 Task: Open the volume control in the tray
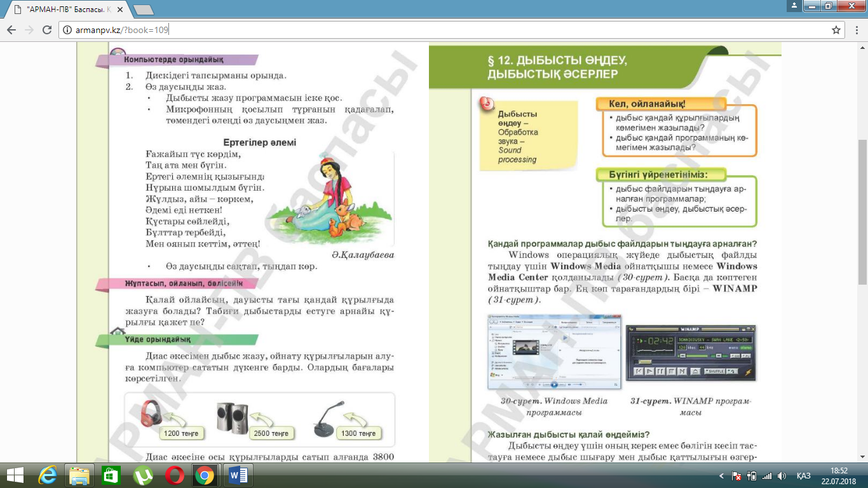[782, 476]
